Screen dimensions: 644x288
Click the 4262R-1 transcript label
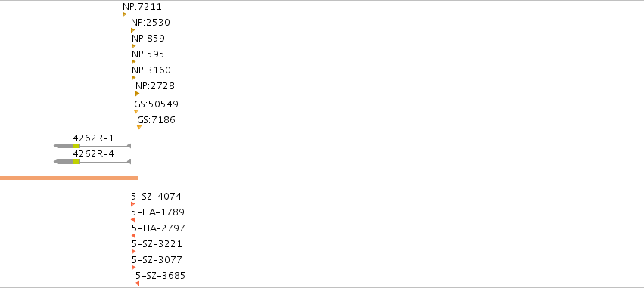(x=94, y=138)
